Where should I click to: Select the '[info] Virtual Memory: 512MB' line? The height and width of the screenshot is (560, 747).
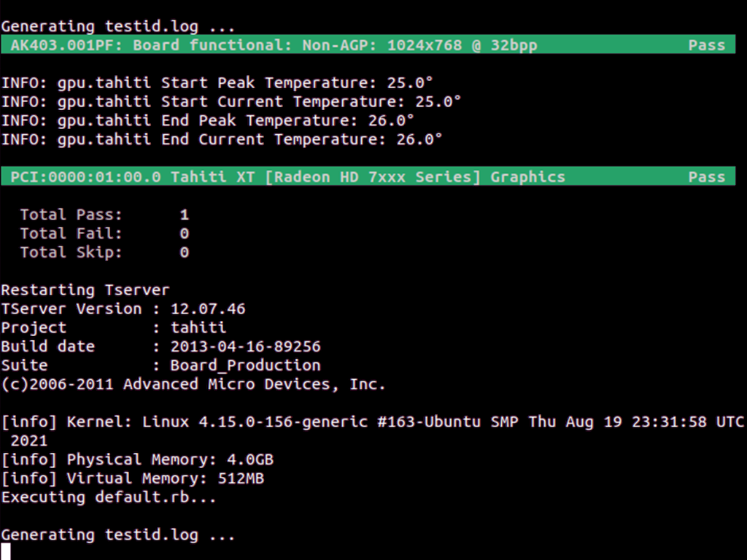pyautogui.click(x=133, y=478)
